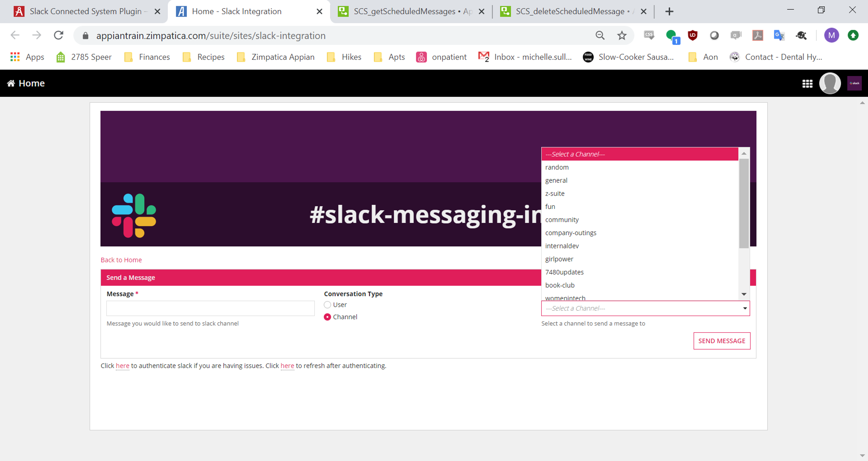The width and height of the screenshot is (868, 461).
Task: Choose the highlighted ---Select a Channel--- option
Action: pos(639,154)
